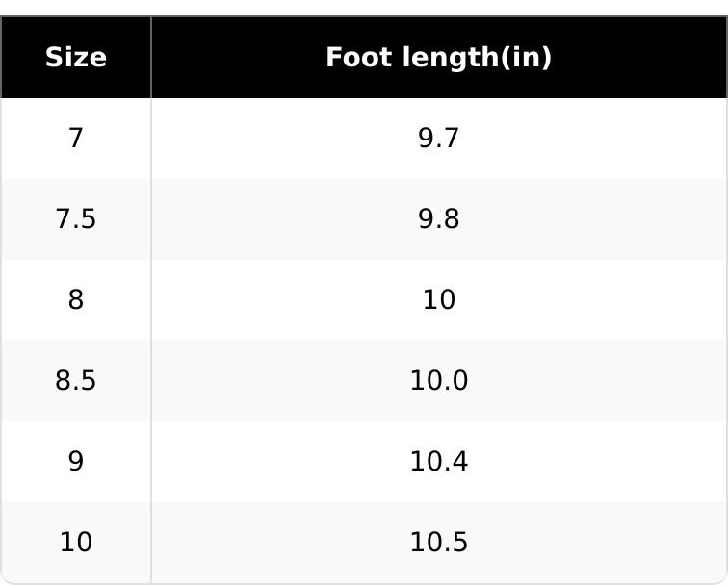Choose the foot length for size 7.5
This screenshot has height=585, width=728.
[438, 219]
